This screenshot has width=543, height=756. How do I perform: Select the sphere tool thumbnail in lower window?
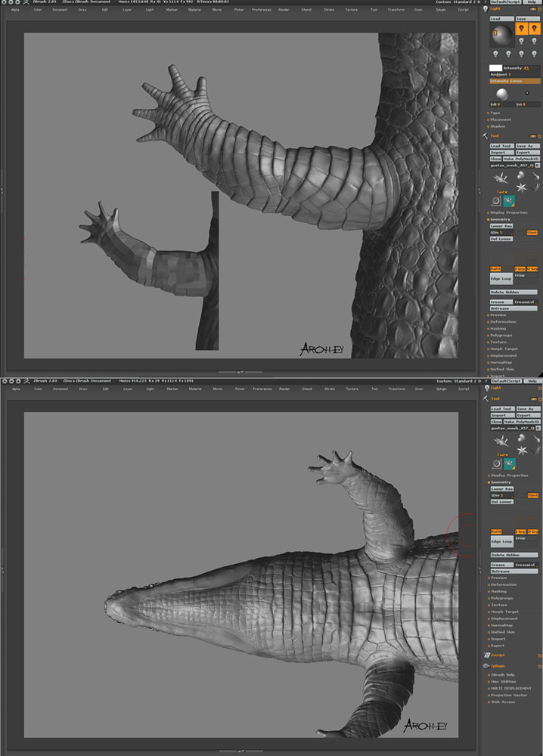point(522,438)
